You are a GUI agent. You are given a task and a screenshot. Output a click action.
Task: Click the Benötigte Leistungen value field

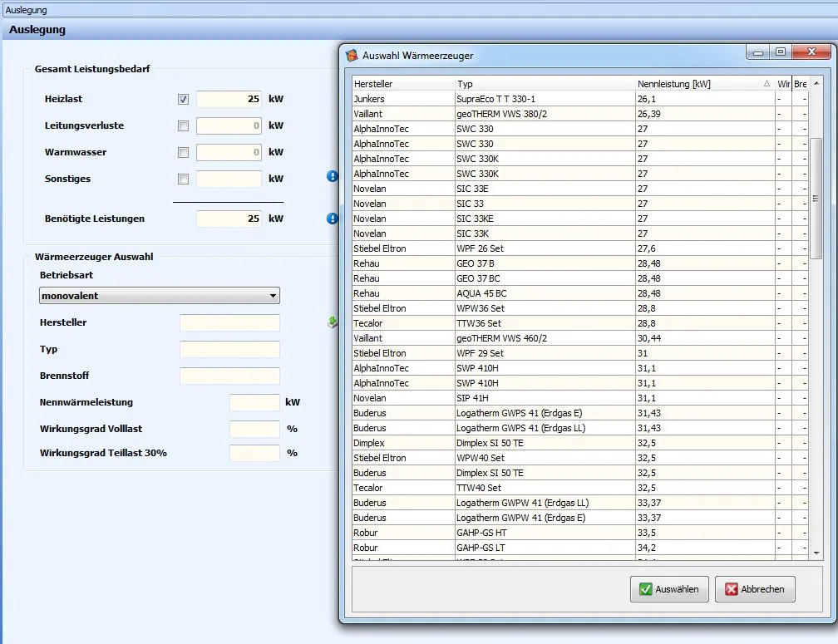click(229, 219)
